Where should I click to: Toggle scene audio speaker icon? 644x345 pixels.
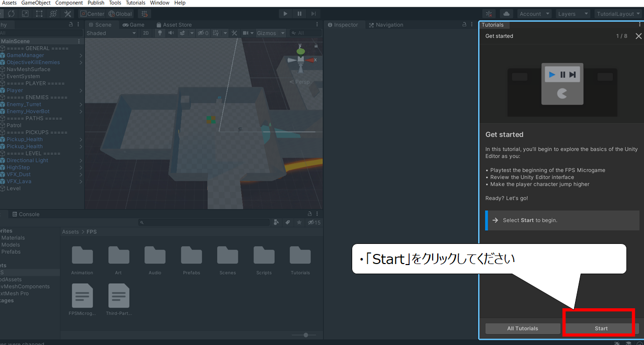point(171,33)
